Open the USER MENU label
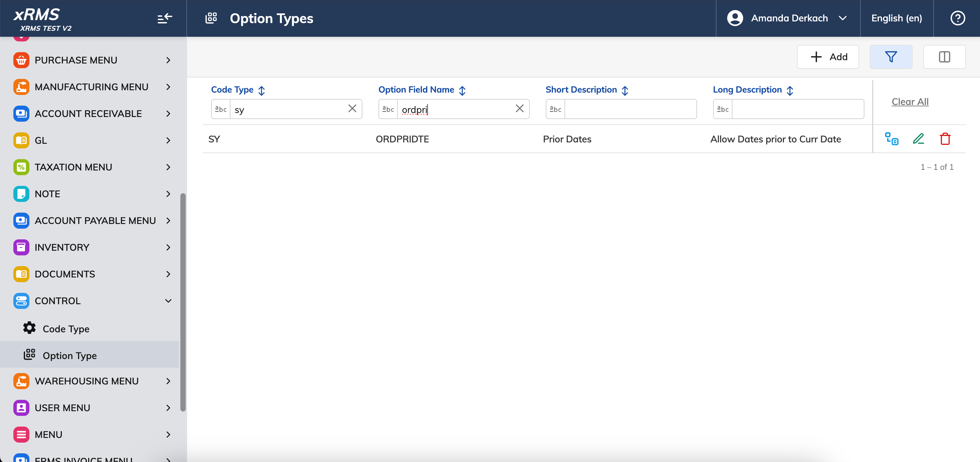The height and width of the screenshot is (462, 980). pos(62,408)
